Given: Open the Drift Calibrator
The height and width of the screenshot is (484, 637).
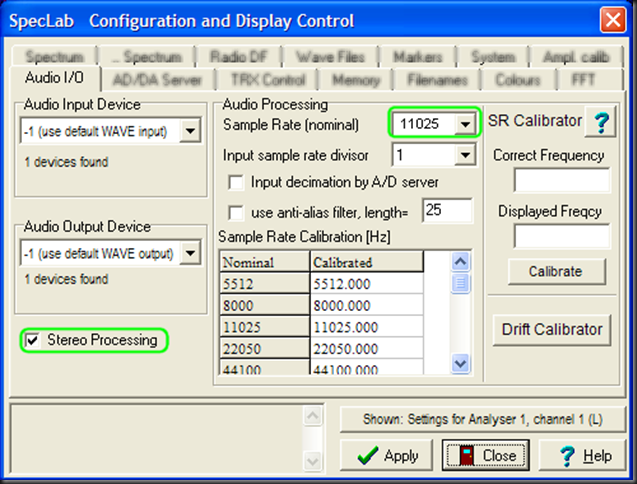Looking at the screenshot, I should (x=552, y=330).
